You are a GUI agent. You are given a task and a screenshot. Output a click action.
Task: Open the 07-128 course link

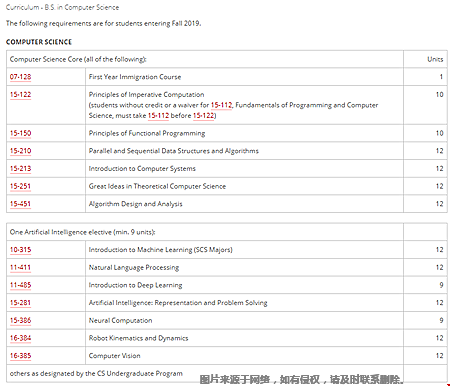20,77
